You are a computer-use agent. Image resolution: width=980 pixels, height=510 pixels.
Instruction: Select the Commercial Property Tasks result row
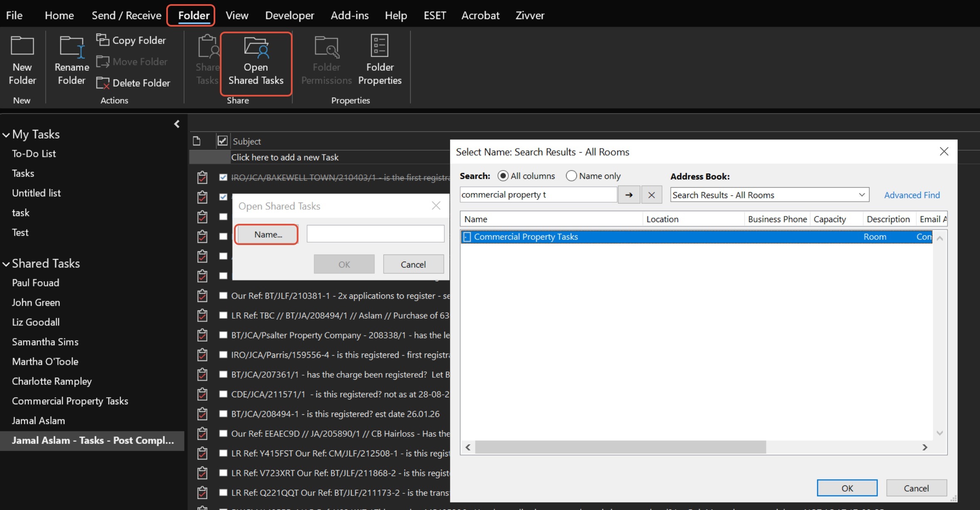coord(526,237)
